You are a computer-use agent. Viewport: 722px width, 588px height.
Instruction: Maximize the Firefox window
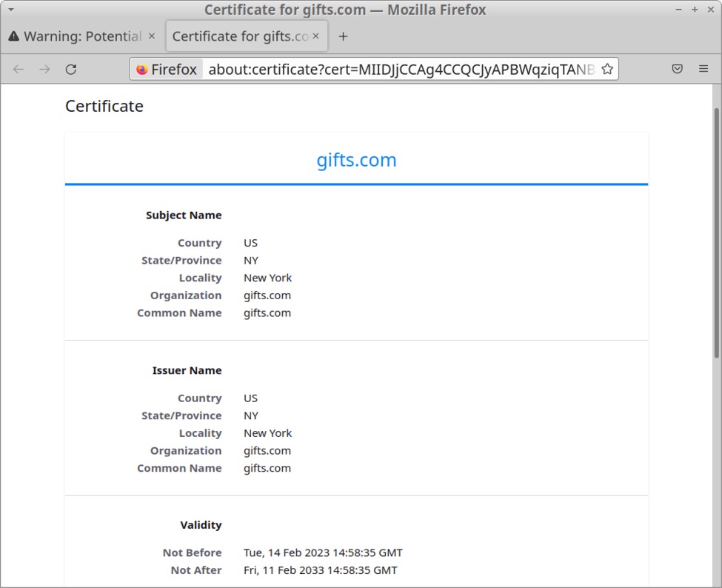click(x=695, y=10)
